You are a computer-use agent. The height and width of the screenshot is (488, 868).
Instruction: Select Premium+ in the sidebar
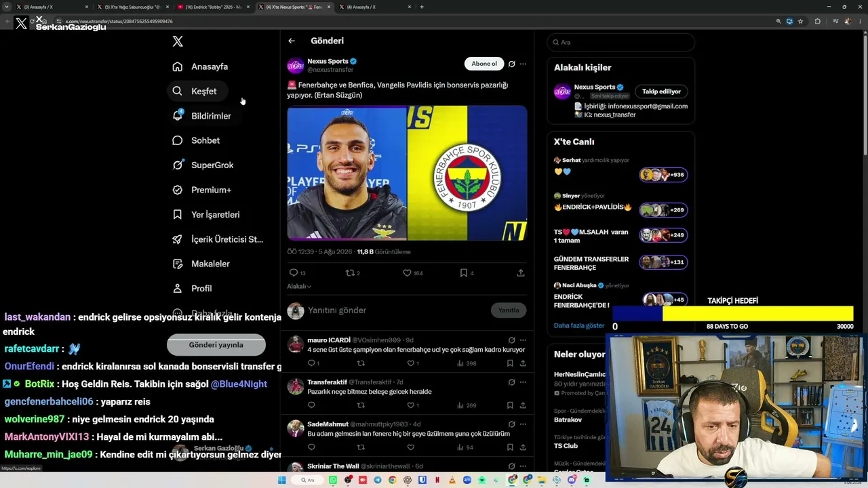(x=201, y=190)
